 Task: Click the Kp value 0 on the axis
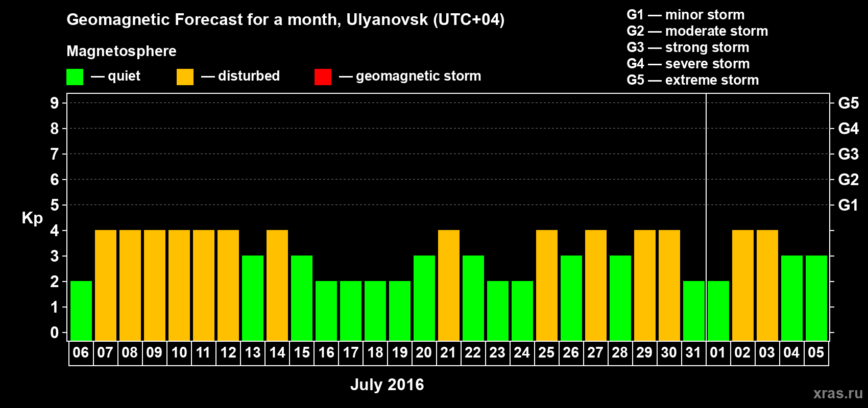pos(55,333)
